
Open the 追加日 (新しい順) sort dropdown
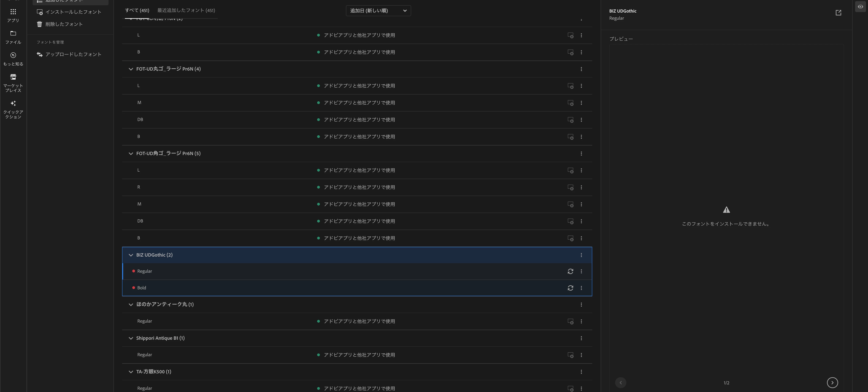(378, 11)
